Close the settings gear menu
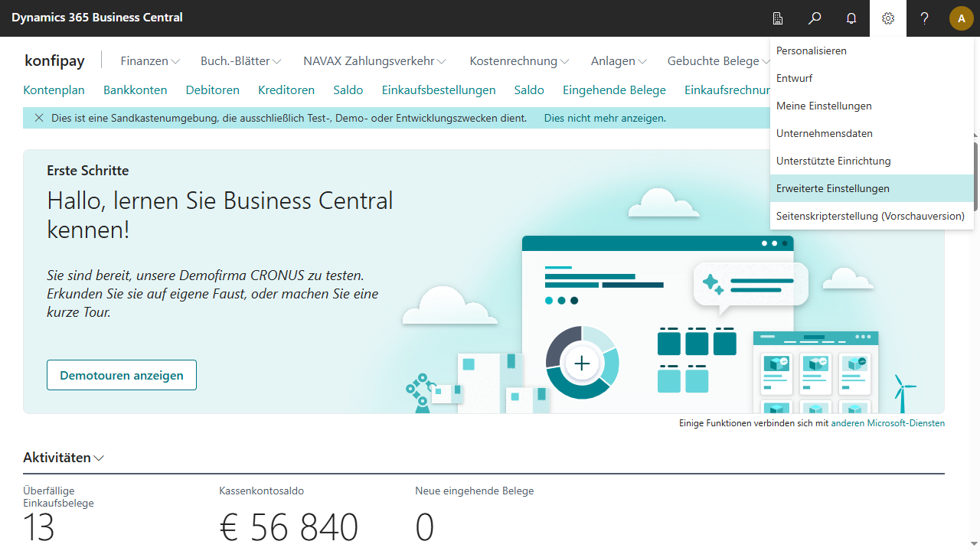980x551 pixels. (x=888, y=18)
